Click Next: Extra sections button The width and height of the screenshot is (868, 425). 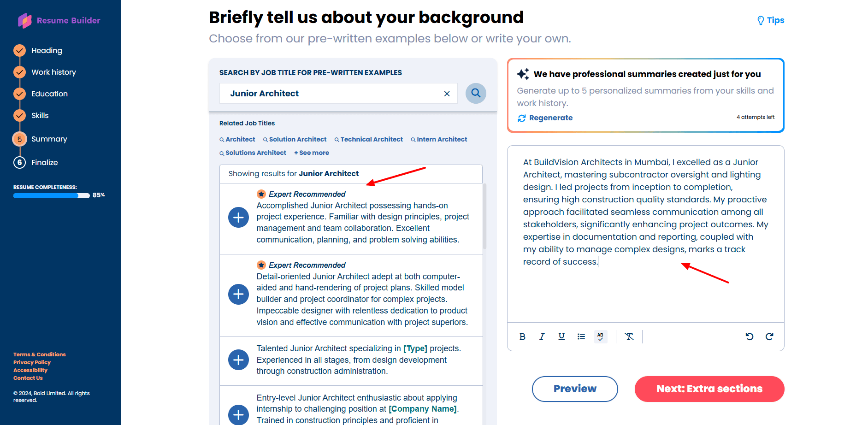pyautogui.click(x=709, y=389)
